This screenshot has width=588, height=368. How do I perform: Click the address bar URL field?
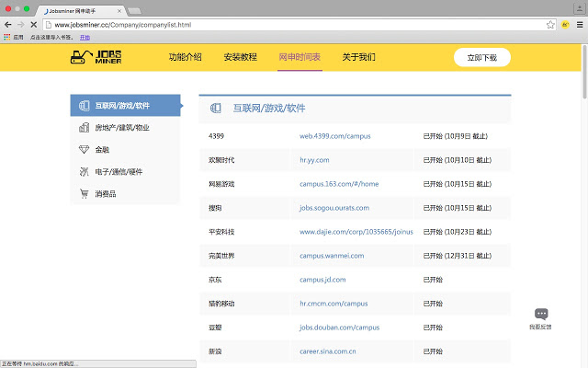coord(300,25)
